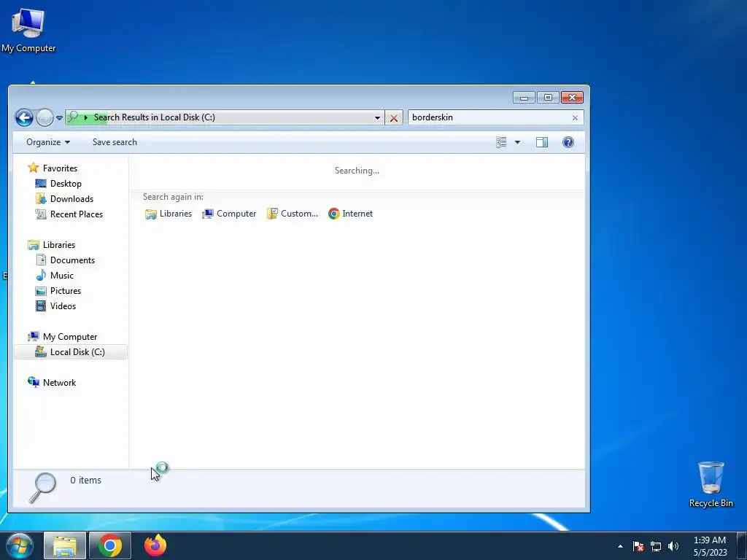Click the Forward navigation arrow button
This screenshot has height=560, width=747.
tap(44, 117)
